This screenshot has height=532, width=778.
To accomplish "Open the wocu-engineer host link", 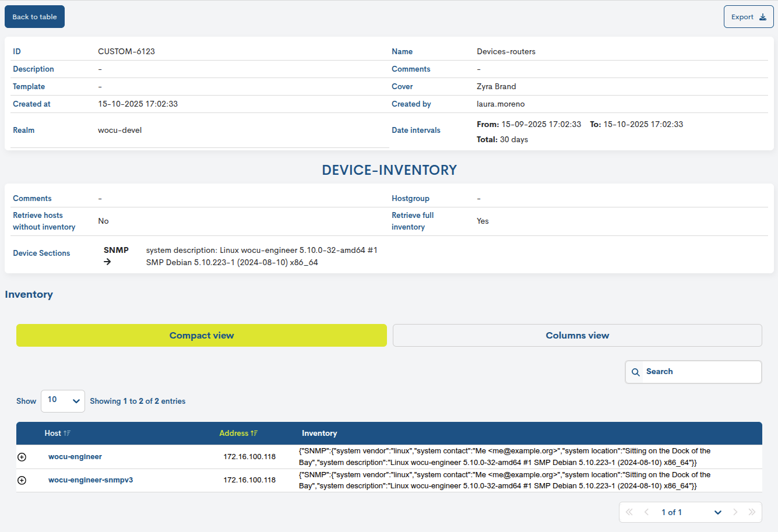I will coord(75,457).
